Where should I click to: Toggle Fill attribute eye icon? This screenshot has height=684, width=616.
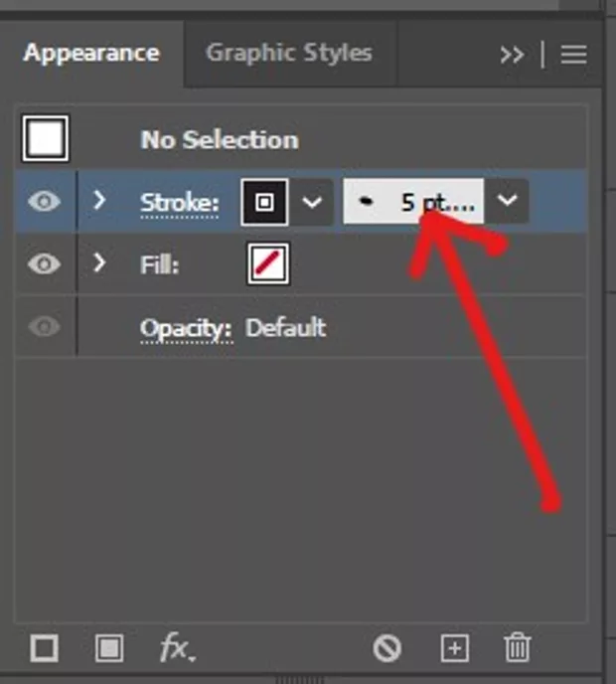click(44, 264)
